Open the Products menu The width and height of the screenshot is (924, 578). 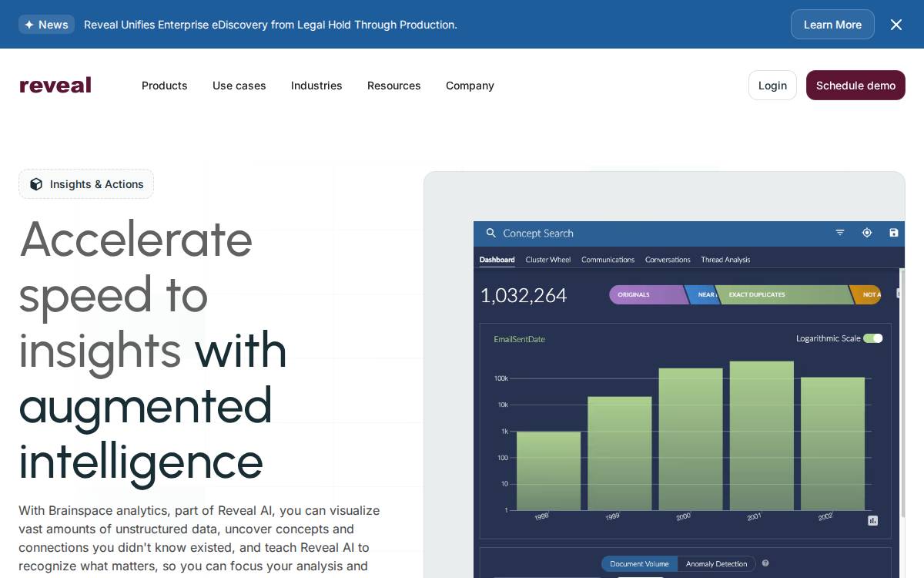tap(164, 86)
